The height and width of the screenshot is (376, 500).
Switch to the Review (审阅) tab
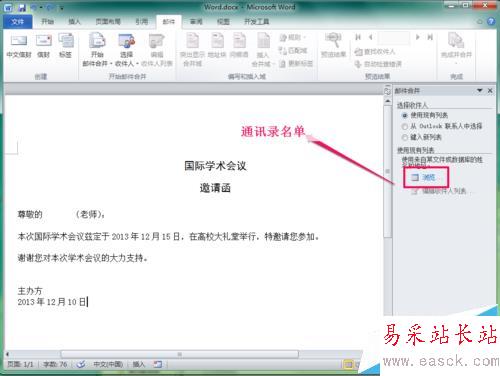click(196, 22)
